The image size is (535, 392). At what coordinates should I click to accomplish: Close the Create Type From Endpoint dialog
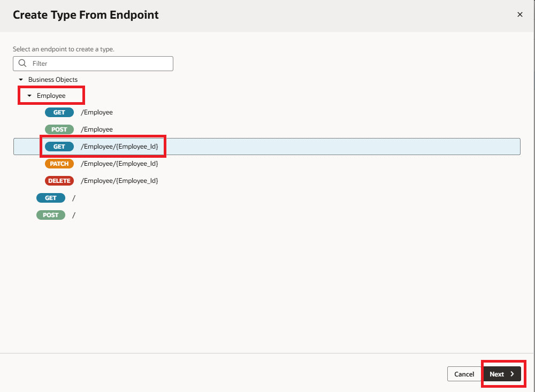[519, 15]
